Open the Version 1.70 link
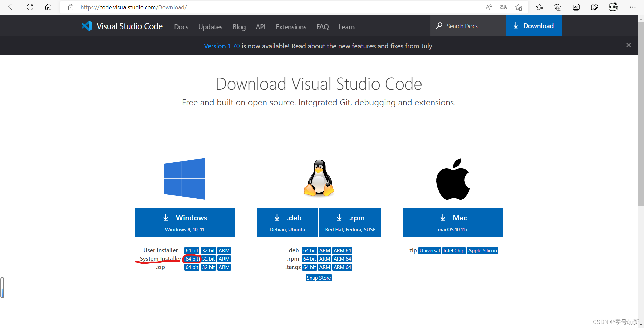 222,46
